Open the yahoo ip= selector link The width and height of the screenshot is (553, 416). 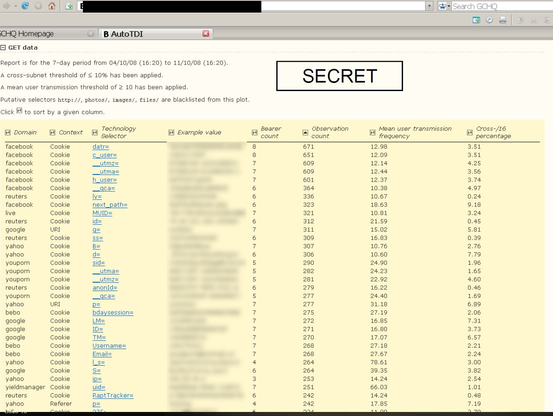97,379
